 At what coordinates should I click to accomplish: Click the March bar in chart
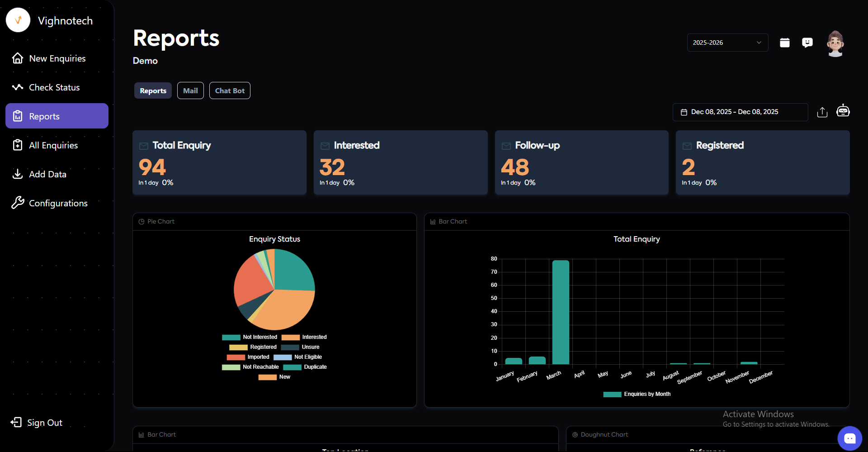[561, 312]
